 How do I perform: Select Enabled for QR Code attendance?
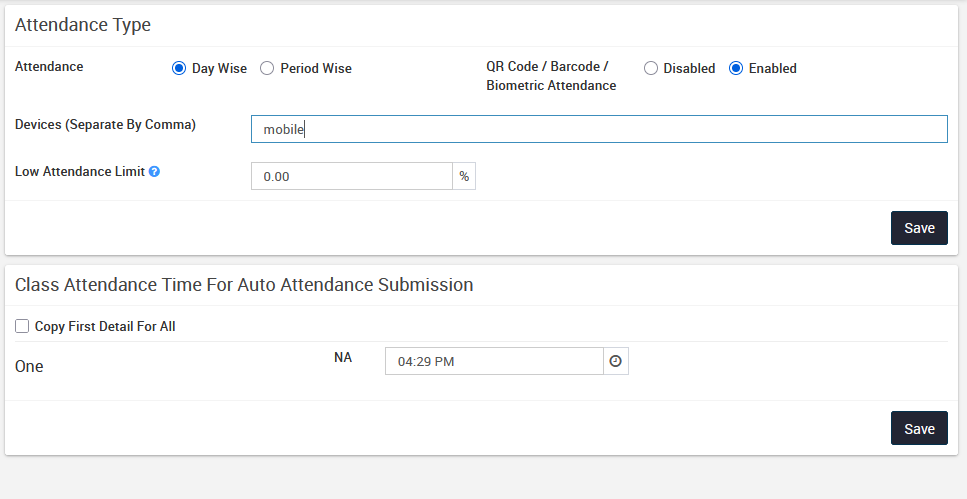click(x=736, y=69)
